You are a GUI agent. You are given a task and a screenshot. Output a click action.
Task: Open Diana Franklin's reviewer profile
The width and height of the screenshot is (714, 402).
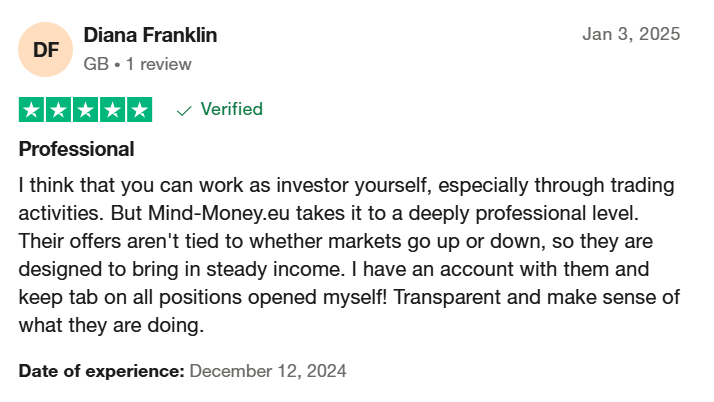pyautogui.click(x=150, y=35)
